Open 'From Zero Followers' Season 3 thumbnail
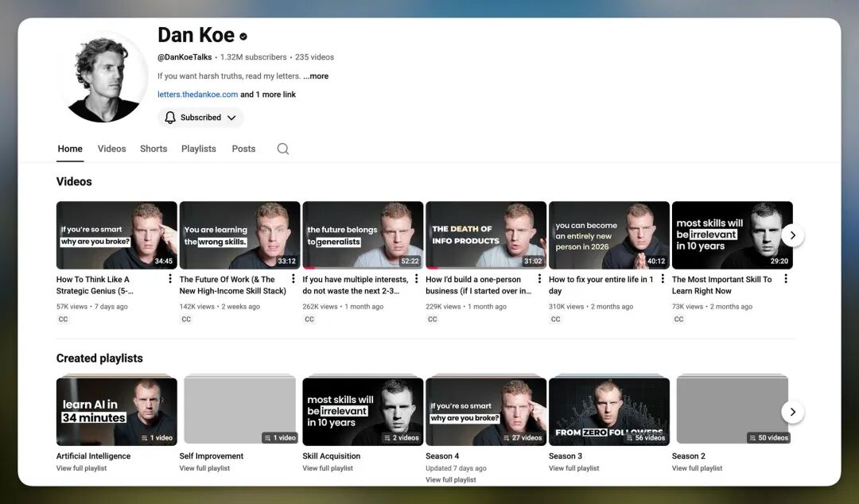Viewport: 859px width, 504px height. [x=609, y=412]
